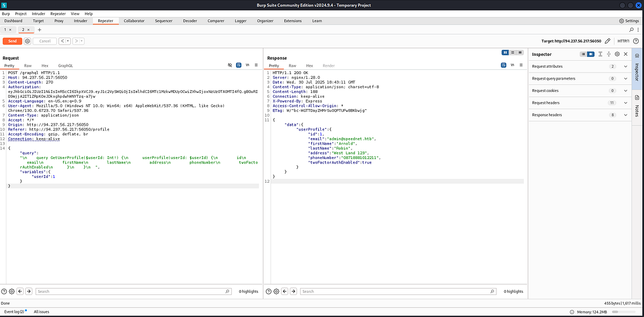Image resolution: width=644 pixels, height=317 pixels.
Task: Go to previous request search match
Action: (20, 291)
